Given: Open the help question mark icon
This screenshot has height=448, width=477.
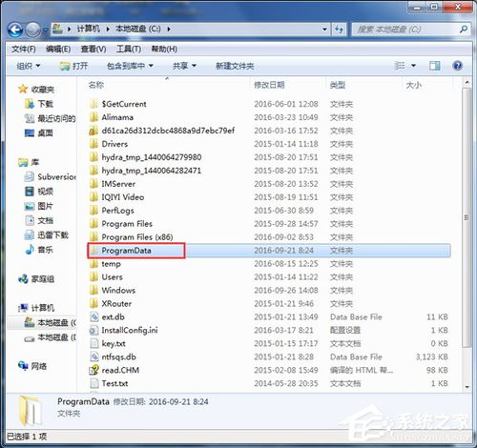Looking at the screenshot, I should click(x=457, y=66).
